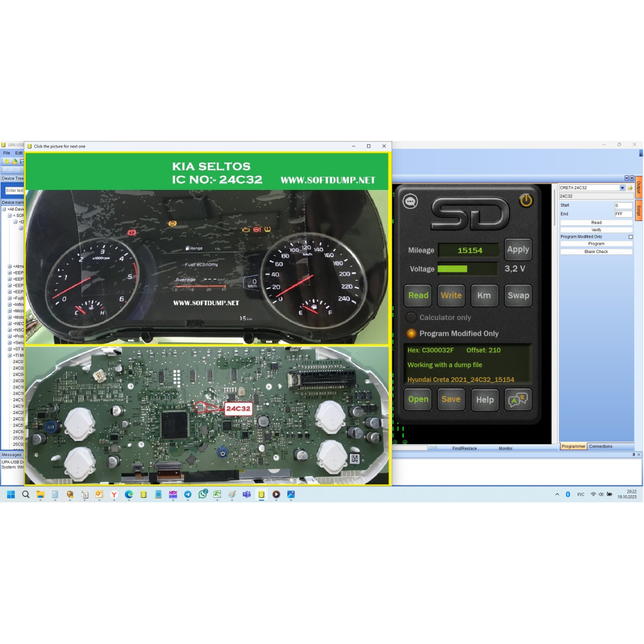
Task: Check Program Modified Only box in Programmer panel
Action: pos(630,237)
